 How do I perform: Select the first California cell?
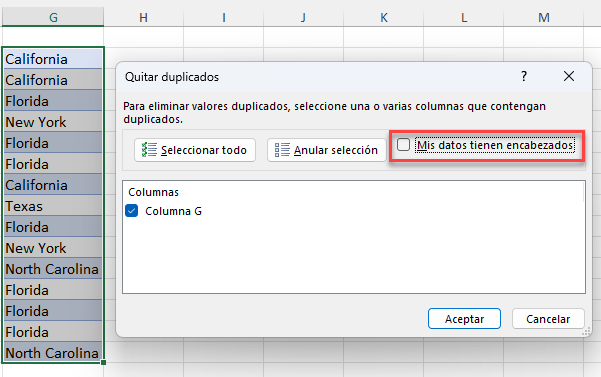click(x=53, y=59)
